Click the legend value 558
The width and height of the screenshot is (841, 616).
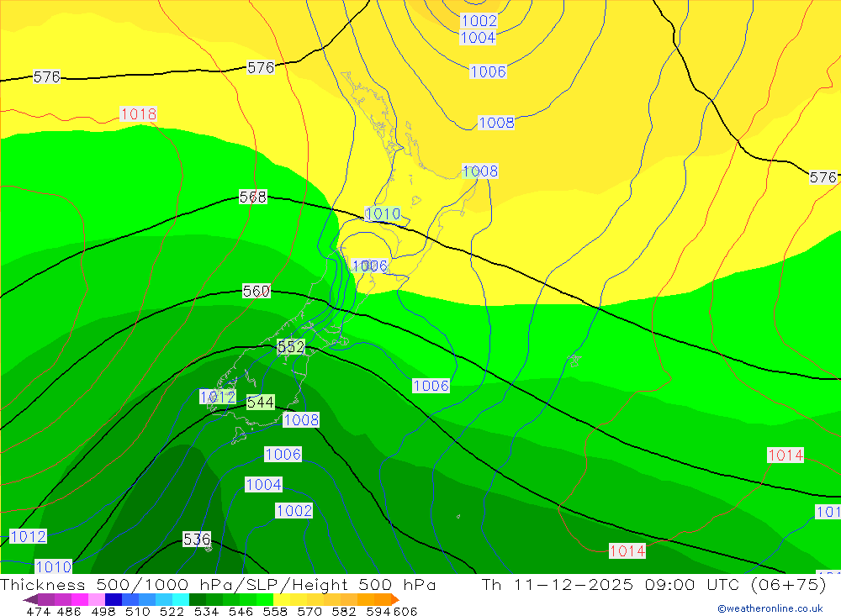(275, 611)
